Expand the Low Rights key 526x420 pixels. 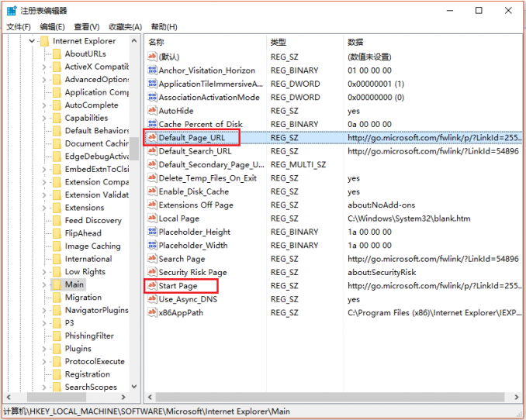[x=44, y=272]
